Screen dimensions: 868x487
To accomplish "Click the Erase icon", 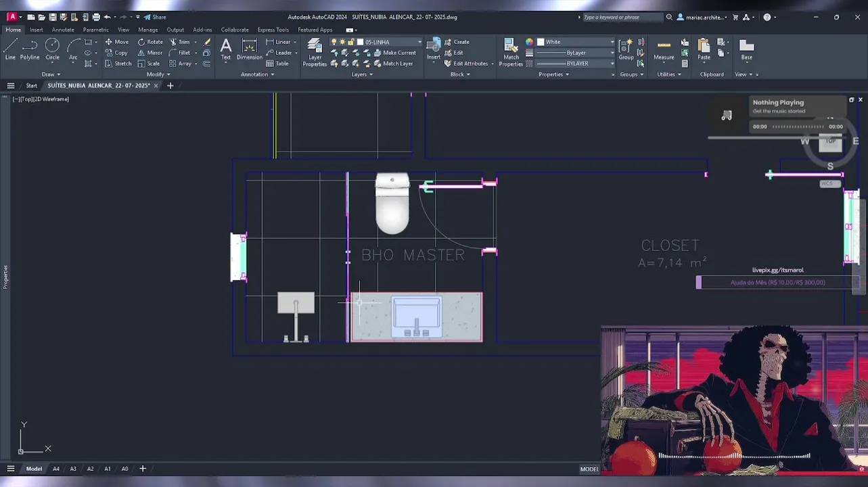I will click(x=207, y=42).
